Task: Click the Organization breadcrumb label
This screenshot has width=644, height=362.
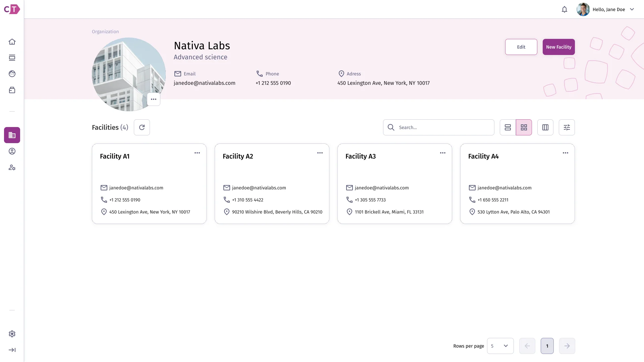Action: pos(105,32)
